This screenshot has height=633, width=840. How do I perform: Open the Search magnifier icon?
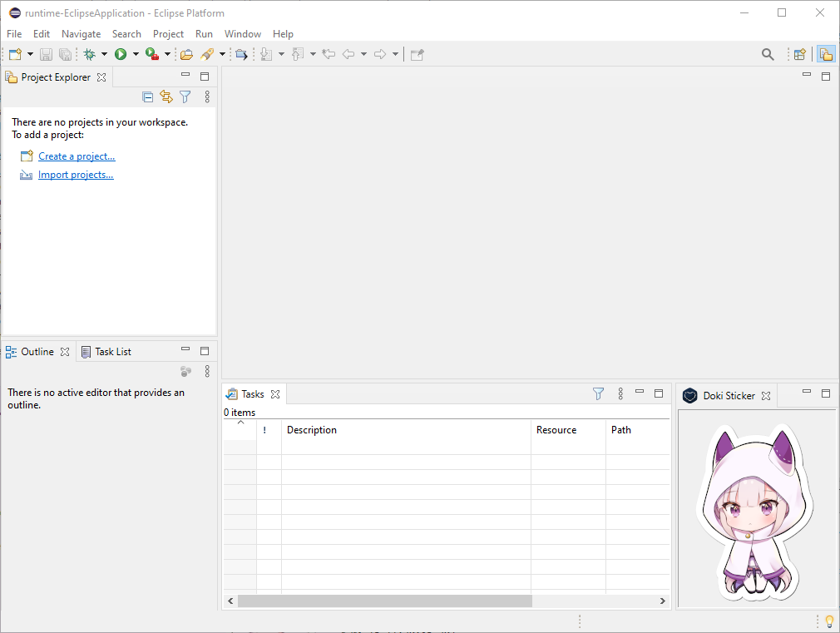tap(768, 53)
